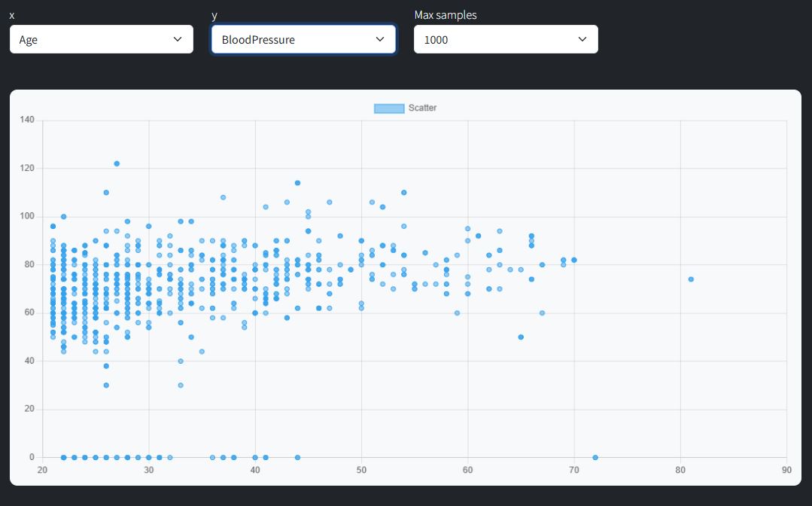812x506 pixels.
Task: Select the highest point near 122 blood pressure
Action: 117,163
